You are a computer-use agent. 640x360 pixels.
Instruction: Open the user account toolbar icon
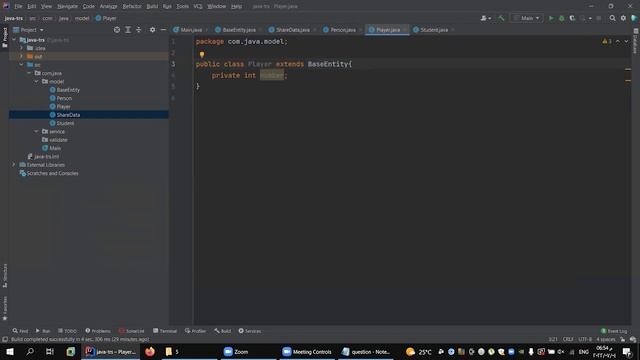coord(485,18)
